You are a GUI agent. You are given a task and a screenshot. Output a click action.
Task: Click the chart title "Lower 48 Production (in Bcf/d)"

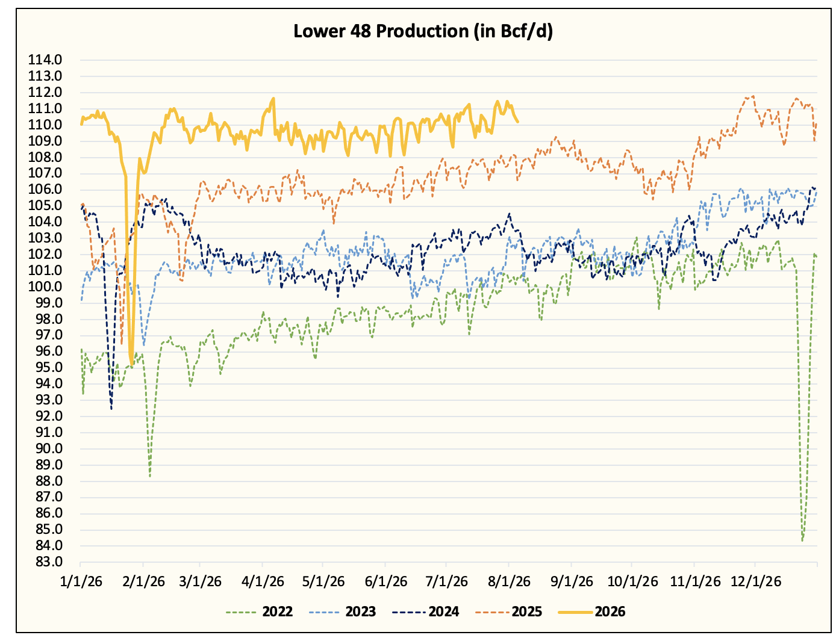(423, 31)
